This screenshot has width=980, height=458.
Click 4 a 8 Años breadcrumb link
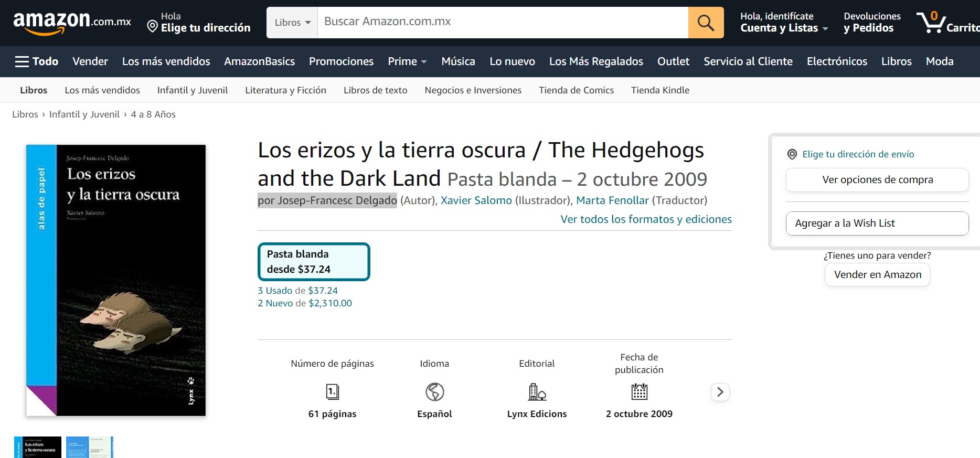[x=153, y=114]
